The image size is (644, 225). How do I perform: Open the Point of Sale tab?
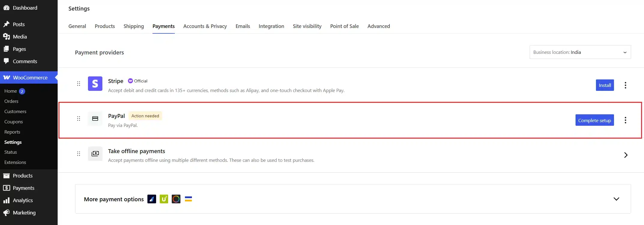[x=344, y=26]
